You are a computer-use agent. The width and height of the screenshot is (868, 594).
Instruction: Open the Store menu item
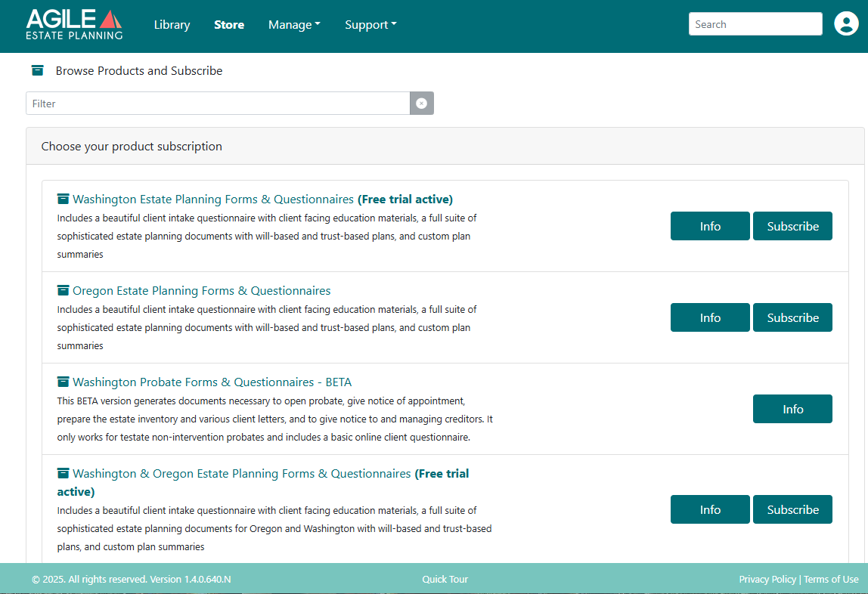(229, 25)
